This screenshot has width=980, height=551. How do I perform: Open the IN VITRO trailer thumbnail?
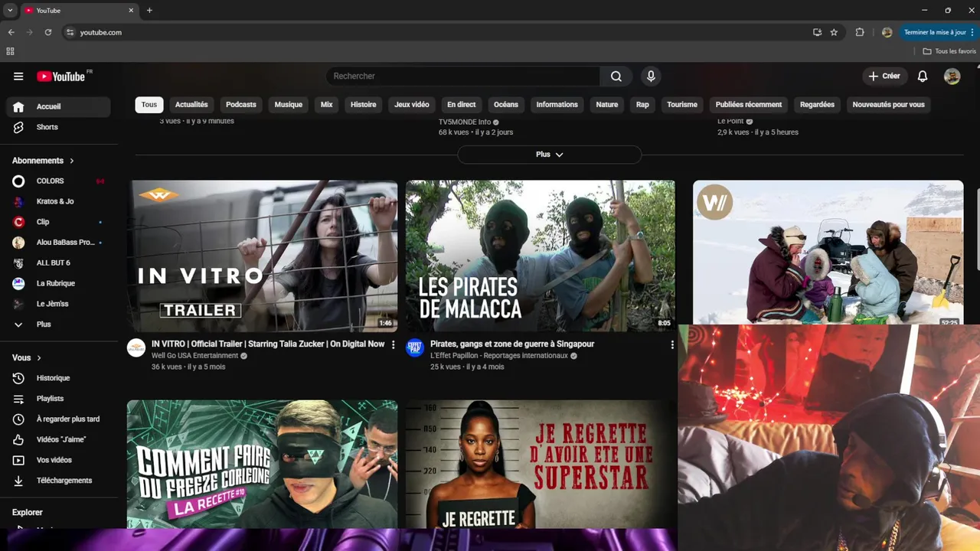[x=262, y=256]
